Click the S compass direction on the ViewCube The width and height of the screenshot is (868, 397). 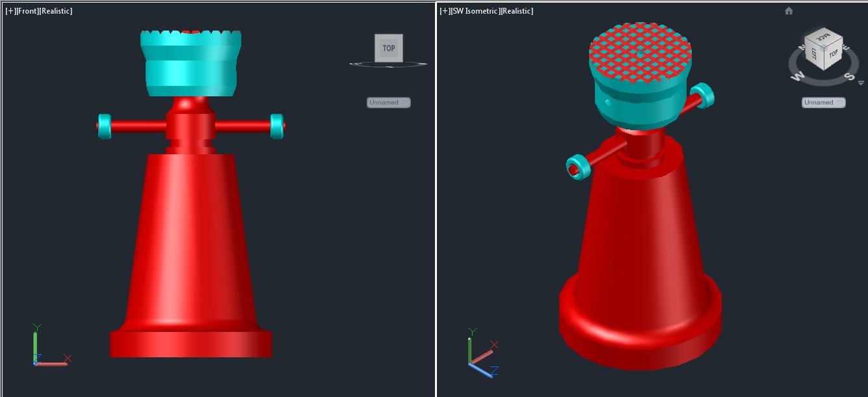(x=850, y=75)
